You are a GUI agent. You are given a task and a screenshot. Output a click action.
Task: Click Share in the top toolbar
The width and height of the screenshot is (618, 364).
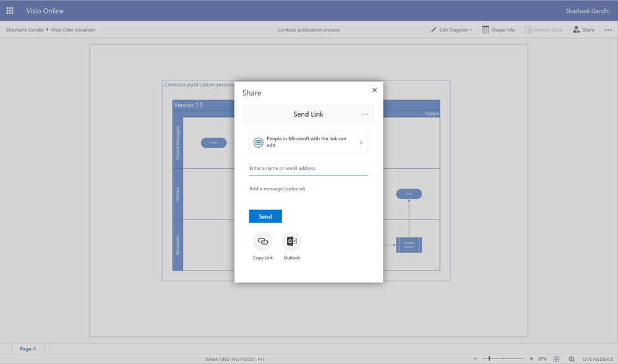click(x=584, y=30)
